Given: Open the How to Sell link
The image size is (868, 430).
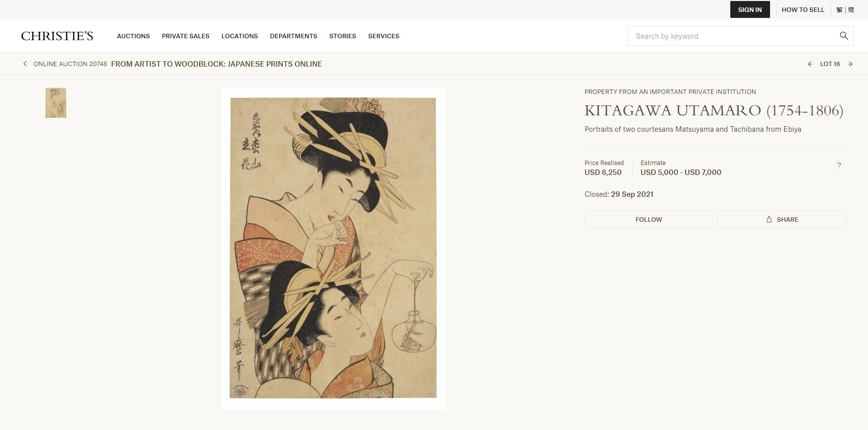Looking at the screenshot, I should (x=803, y=9).
